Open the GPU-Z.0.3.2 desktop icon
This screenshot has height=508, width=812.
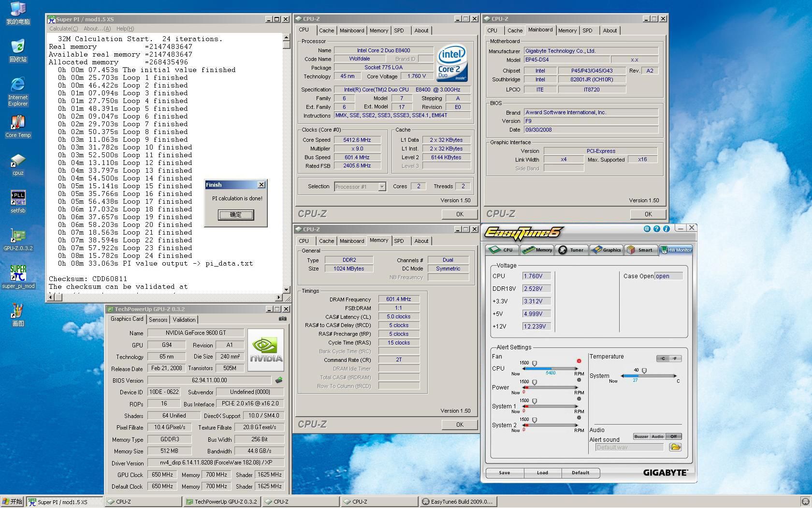coord(18,239)
